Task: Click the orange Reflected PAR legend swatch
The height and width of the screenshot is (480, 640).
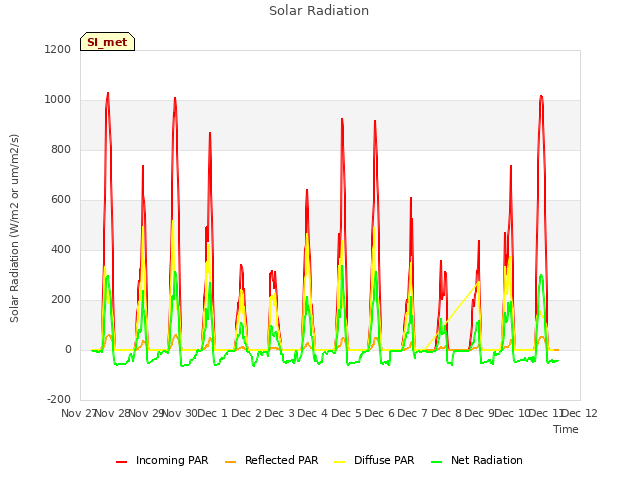Action: [230, 462]
